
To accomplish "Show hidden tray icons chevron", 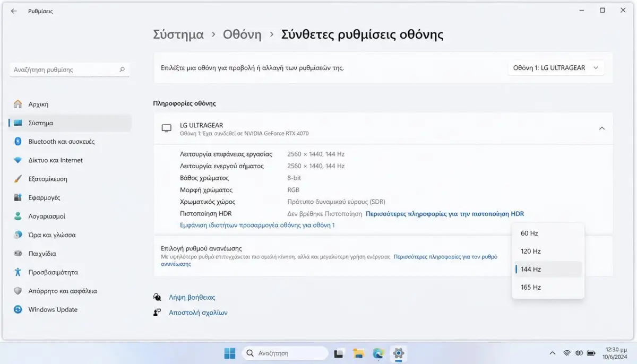I will point(553,353).
